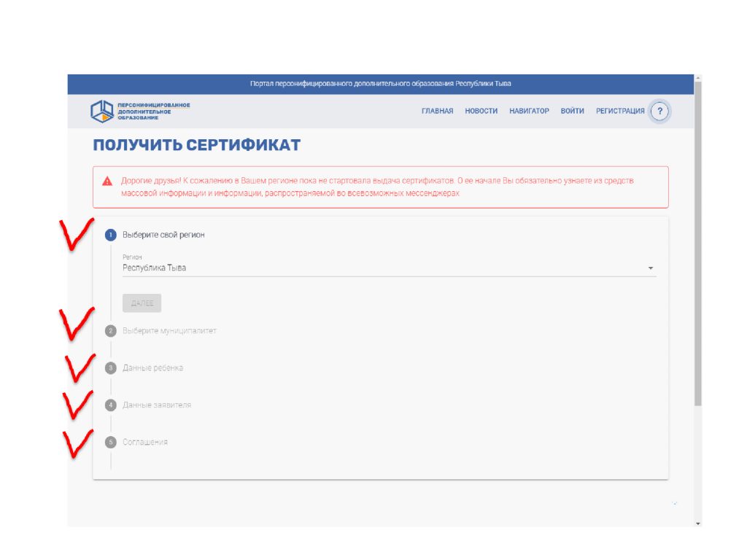Click the ВОЙТИ login link
This screenshot has width=747, height=560.
(x=572, y=112)
